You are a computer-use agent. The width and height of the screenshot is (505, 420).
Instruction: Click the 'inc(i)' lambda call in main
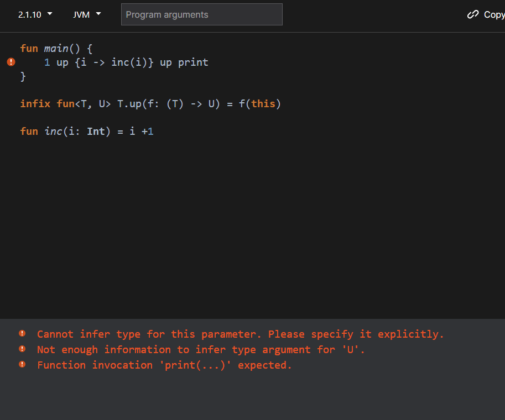tap(129, 62)
